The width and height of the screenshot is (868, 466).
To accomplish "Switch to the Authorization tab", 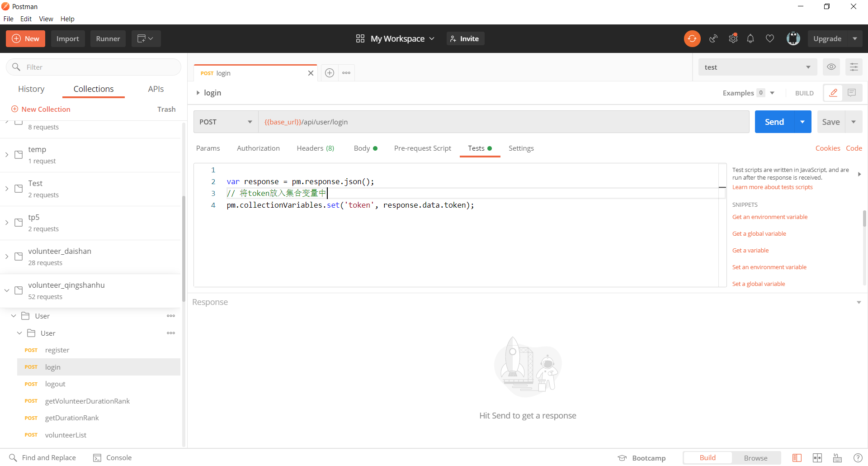I will [258, 148].
